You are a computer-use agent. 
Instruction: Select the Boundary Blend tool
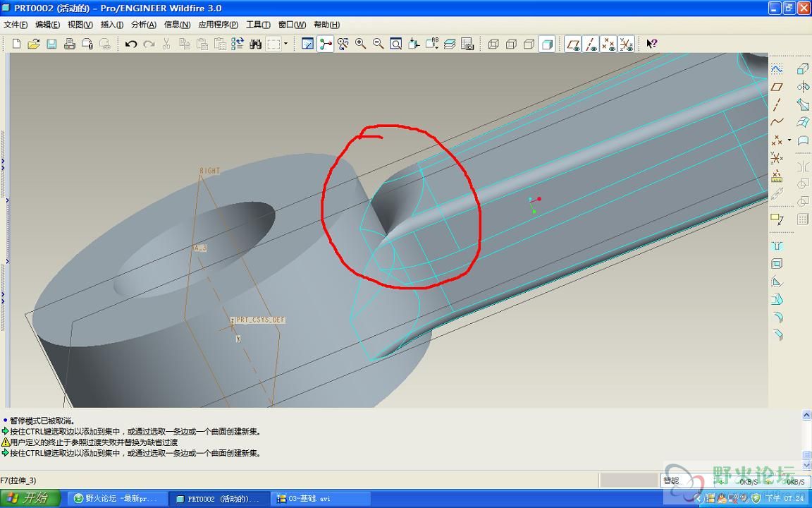tap(803, 122)
